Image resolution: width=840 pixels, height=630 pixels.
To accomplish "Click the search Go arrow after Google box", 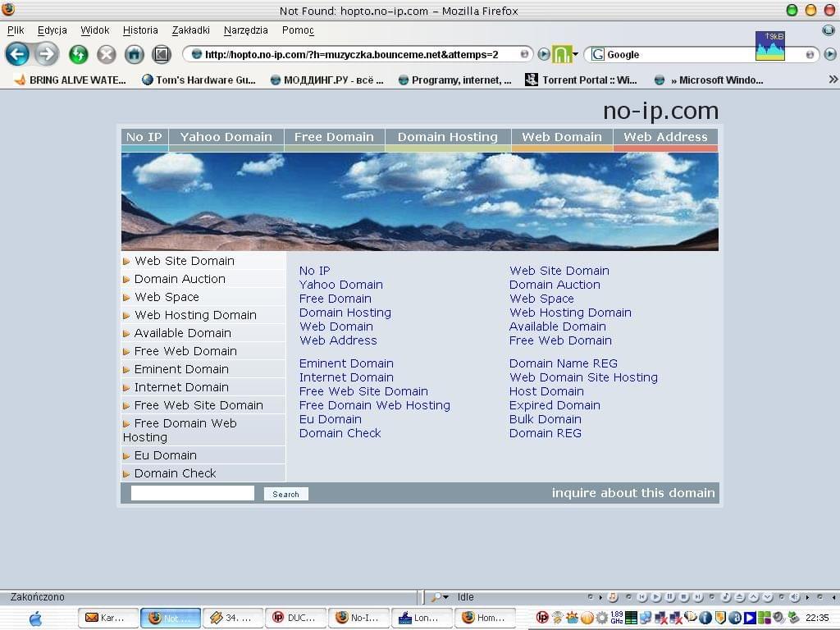I will coord(830,54).
